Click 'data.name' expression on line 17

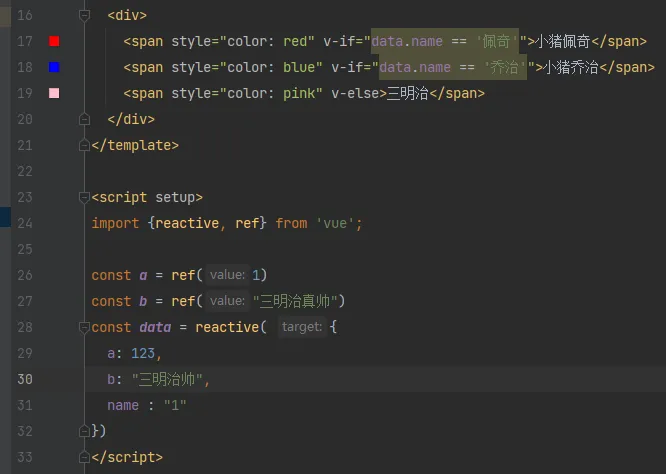click(407, 41)
